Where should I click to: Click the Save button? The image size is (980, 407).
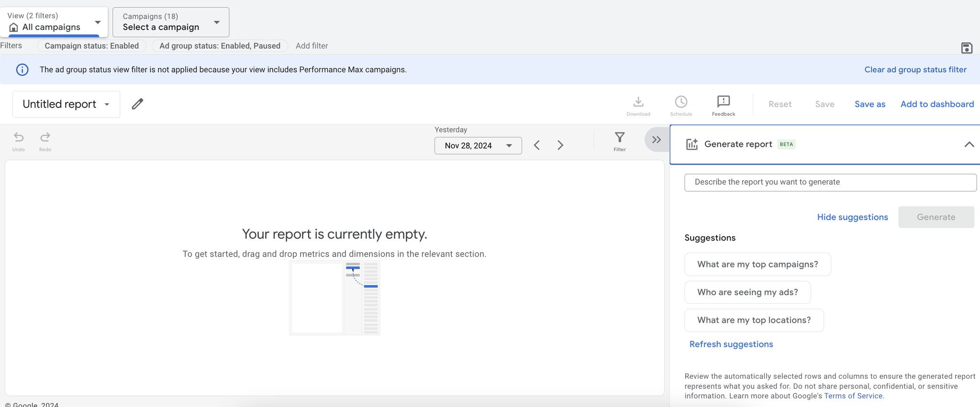point(824,104)
